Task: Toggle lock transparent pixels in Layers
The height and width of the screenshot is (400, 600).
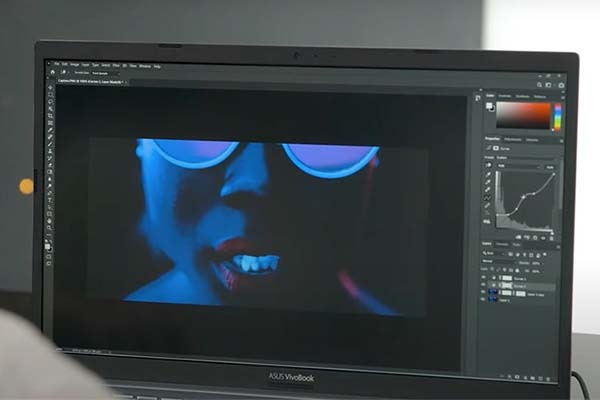Action: tap(492, 269)
